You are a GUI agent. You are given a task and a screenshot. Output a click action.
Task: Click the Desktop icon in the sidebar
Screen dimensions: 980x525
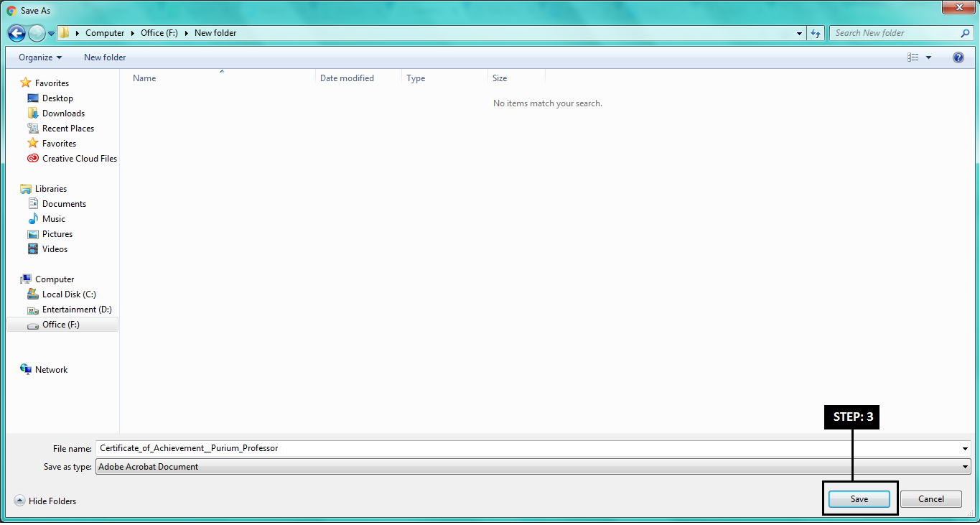33,98
